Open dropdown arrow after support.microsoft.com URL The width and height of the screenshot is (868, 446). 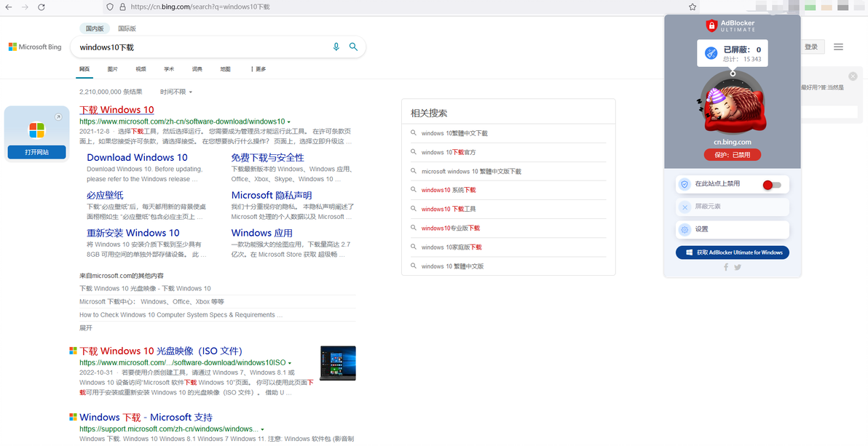[262, 429]
